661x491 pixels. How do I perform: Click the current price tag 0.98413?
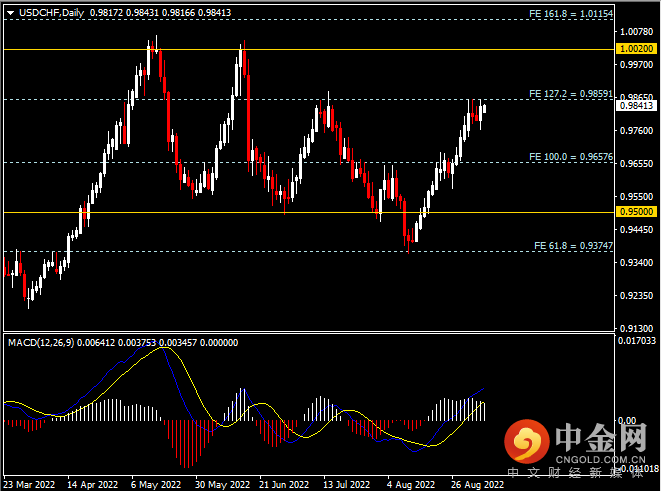(636, 106)
